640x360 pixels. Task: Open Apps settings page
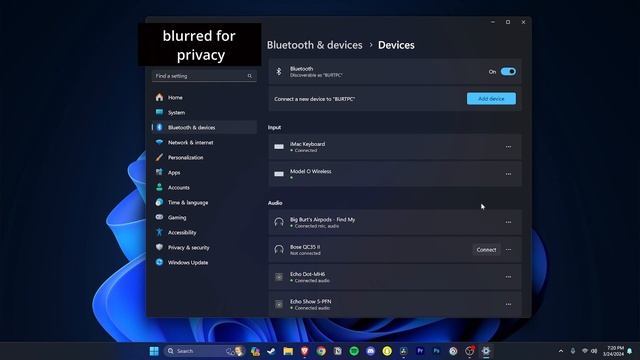204,173
